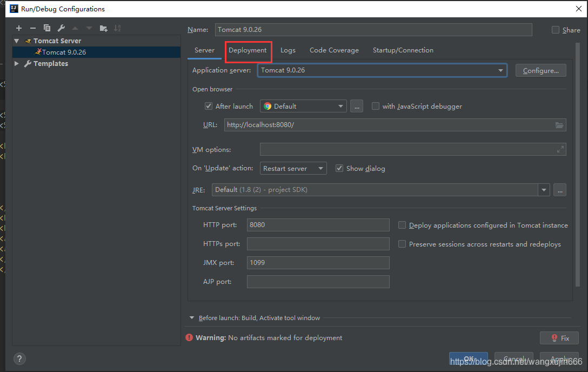
Task: Open JRE dropdown arrow
Action: pyautogui.click(x=544, y=190)
